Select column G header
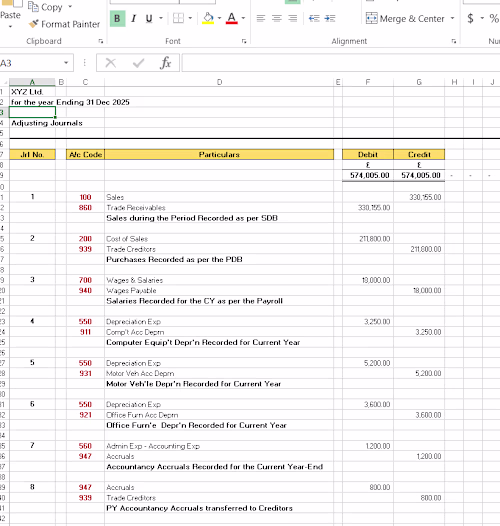 pyautogui.click(x=419, y=82)
